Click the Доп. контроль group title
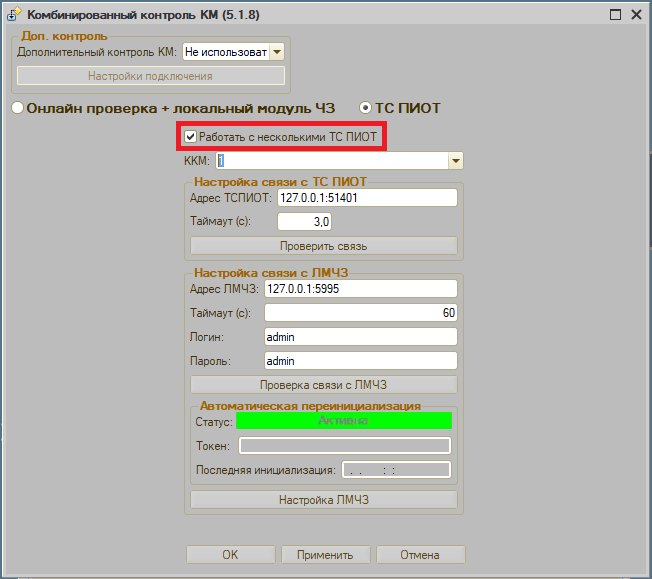652x579 pixels. 64,36
